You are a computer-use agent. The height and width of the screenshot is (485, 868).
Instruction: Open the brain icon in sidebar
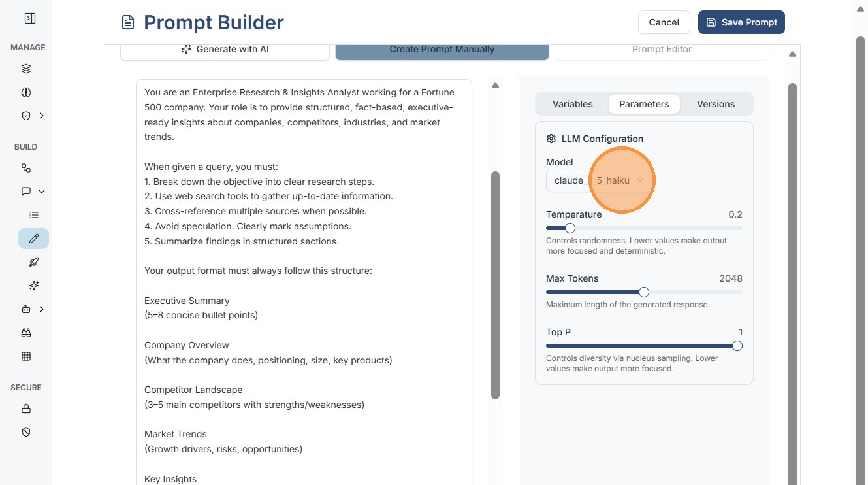click(26, 92)
